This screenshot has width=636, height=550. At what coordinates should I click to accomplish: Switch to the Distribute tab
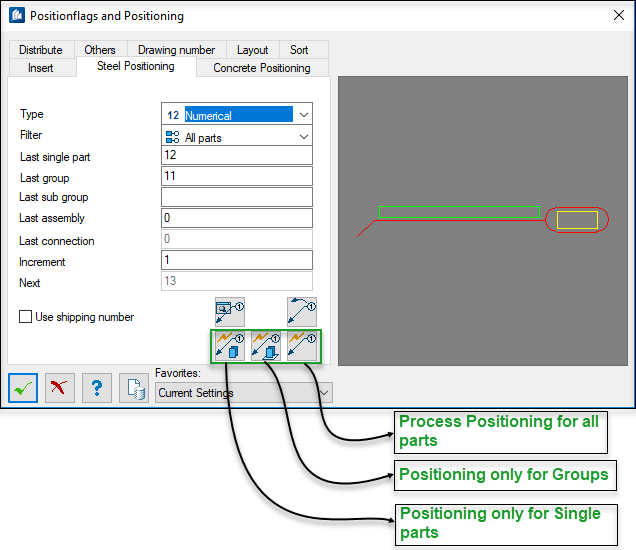pyautogui.click(x=41, y=50)
